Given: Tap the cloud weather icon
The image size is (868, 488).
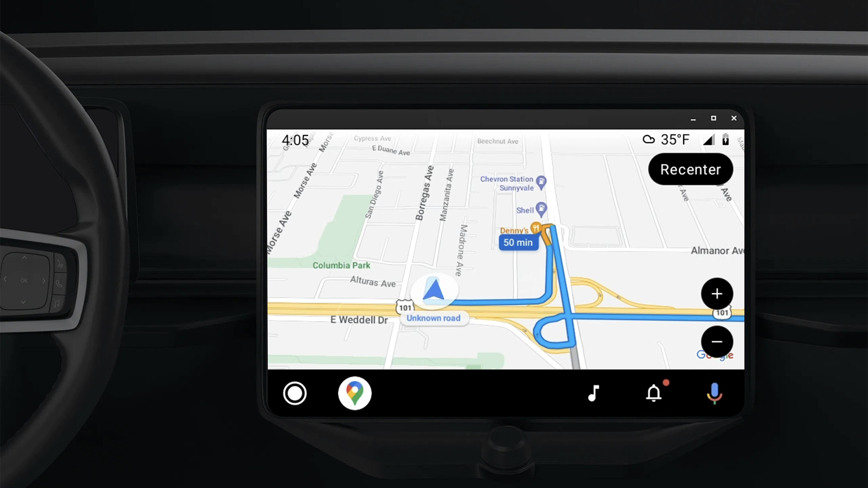Looking at the screenshot, I should click(x=649, y=140).
